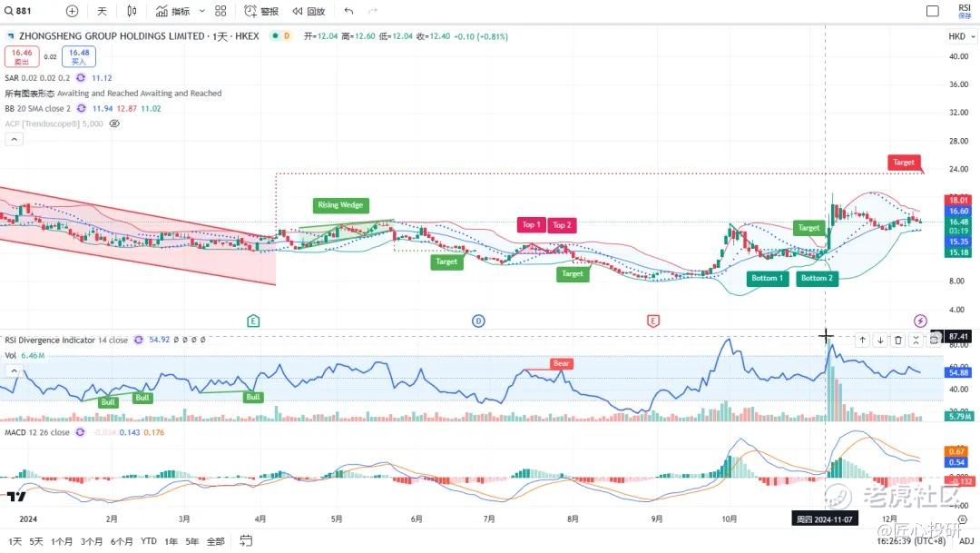Select the 全部 time range
The width and height of the screenshot is (980, 553).
click(216, 541)
